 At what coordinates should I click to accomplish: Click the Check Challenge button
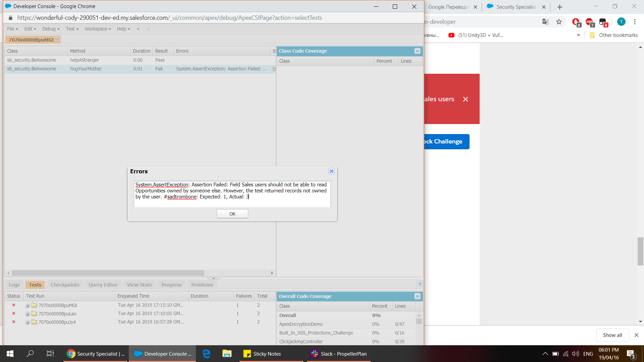pyautogui.click(x=446, y=141)
